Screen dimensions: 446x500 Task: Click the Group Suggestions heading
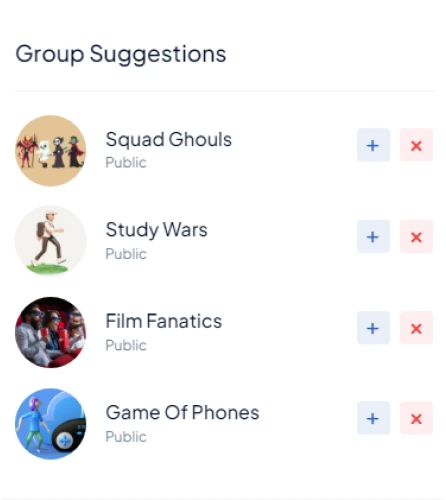121,54
